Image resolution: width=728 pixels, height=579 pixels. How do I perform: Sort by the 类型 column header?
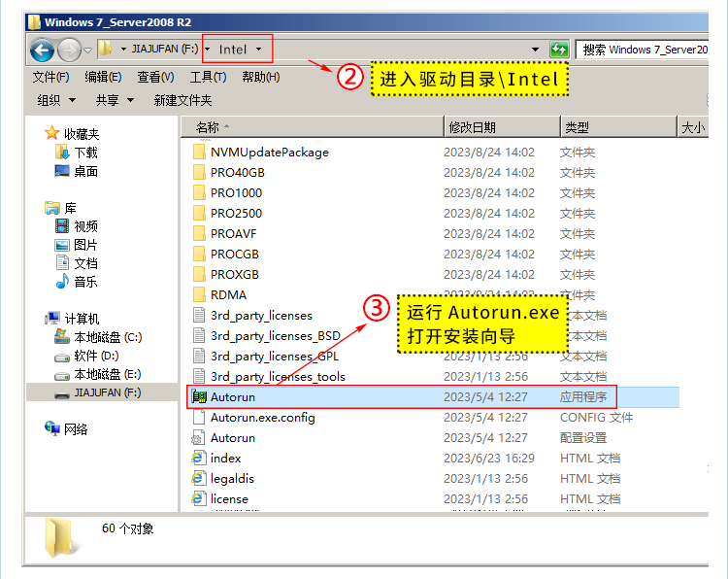click(618, 127)
